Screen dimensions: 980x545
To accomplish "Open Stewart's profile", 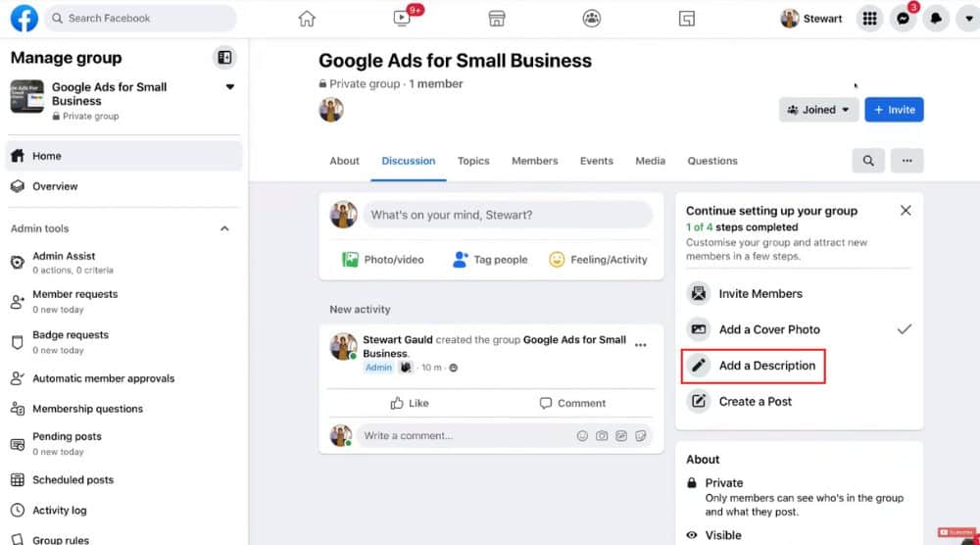I will 811,19.
